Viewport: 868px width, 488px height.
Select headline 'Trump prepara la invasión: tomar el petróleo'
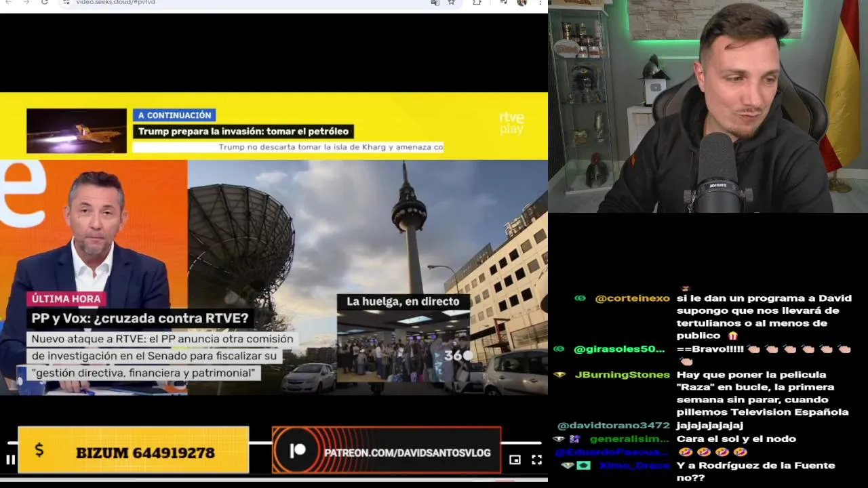point(243,131)
